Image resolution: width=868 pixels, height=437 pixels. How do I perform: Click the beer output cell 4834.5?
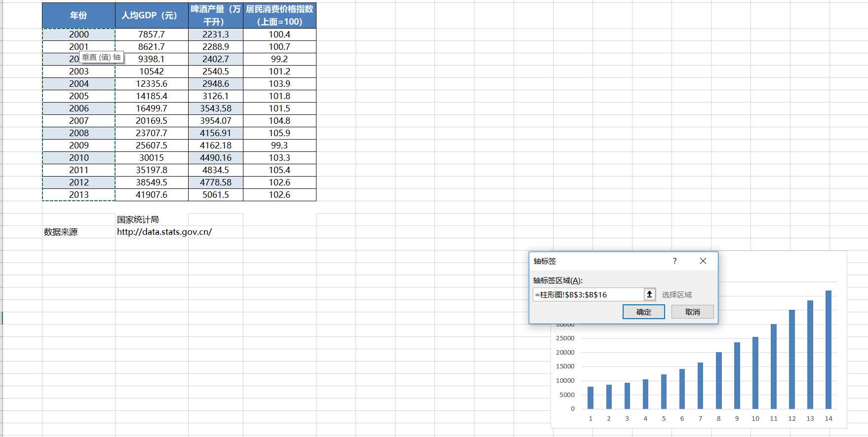(216, 170)
